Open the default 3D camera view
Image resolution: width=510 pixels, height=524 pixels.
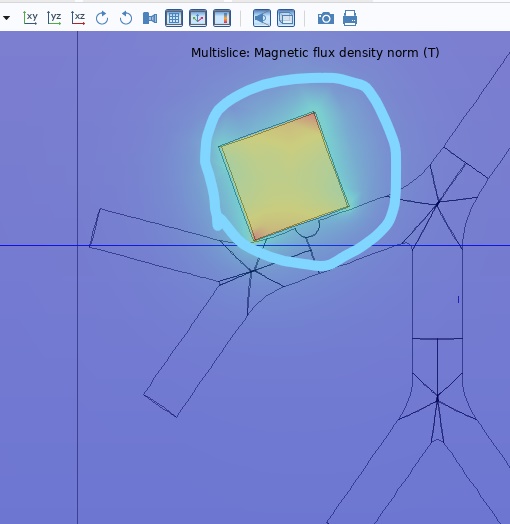click(x=150, y=18)
